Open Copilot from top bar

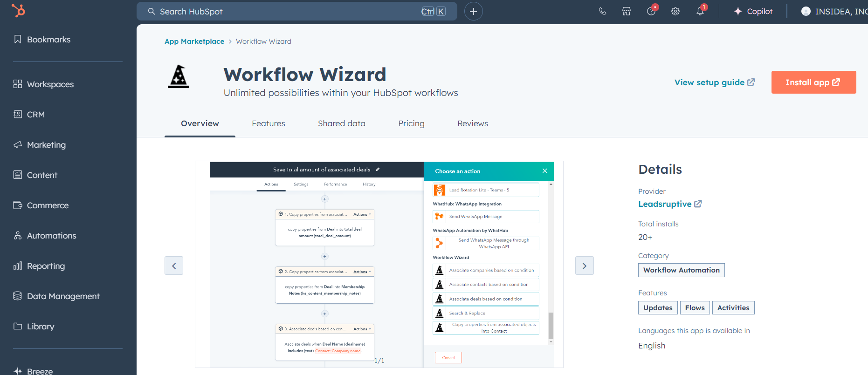753,11
